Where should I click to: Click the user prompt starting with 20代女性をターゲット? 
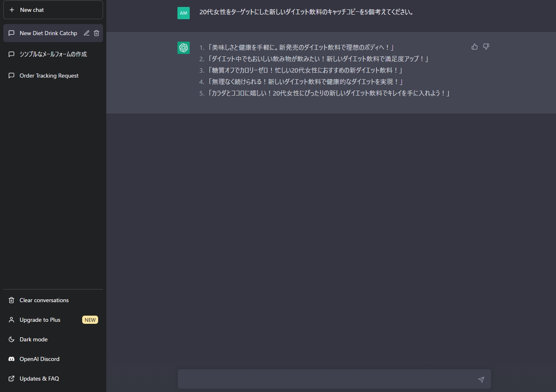tap(307, 12)
